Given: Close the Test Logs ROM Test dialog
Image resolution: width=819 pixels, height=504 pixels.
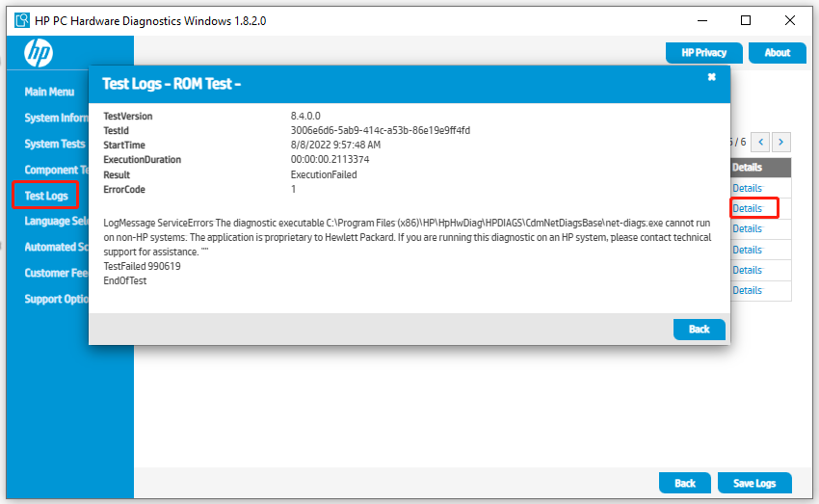Looking at the screenshot, I should [x=711, y=77].
